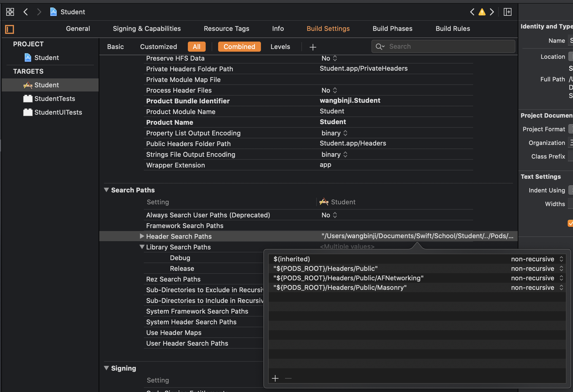Expand Header Search Paths row
Viewport: 573px width, 392px height.
[142, 236]
